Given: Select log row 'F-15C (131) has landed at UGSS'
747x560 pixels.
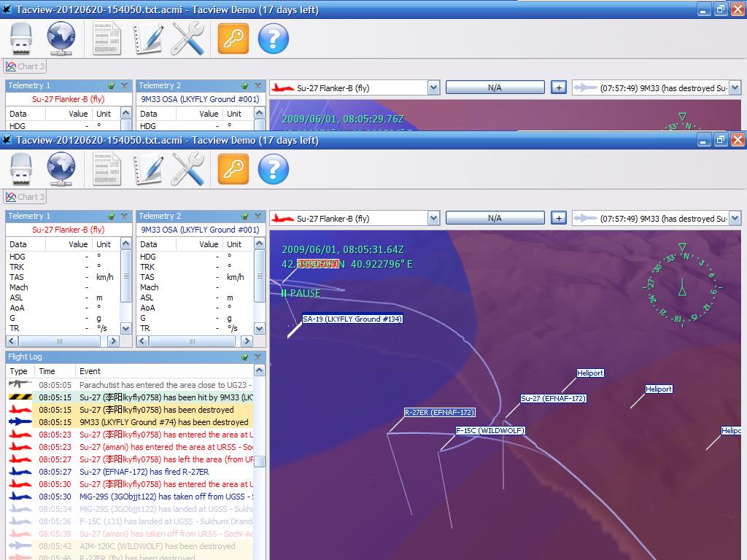Looking at the screenshot, I should click(130, 521).
